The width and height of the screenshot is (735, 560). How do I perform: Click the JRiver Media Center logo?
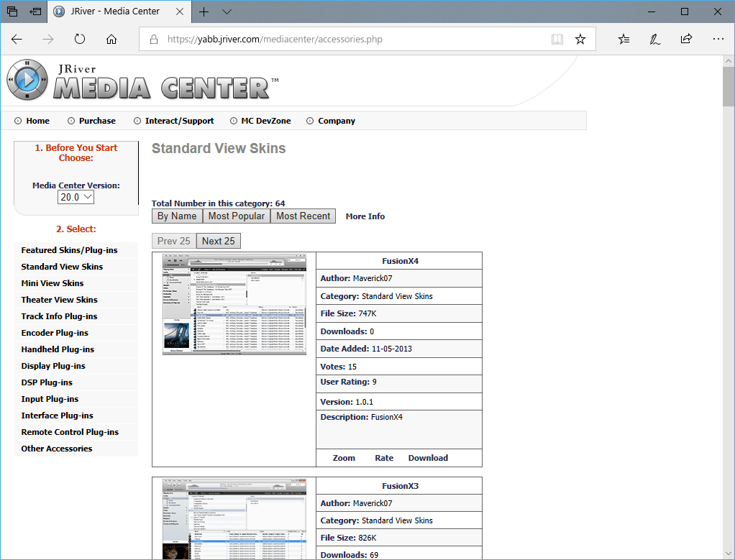(x=143, y=80)
